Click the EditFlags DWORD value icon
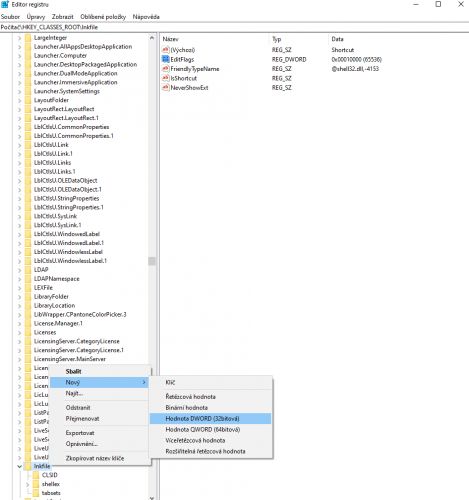This screenshot has width=469, height=500. (166, 59)
